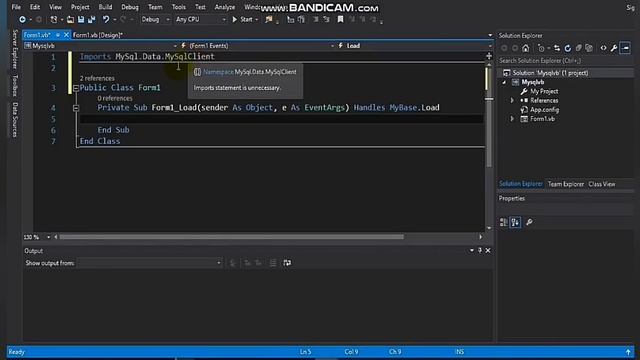Open the Team menu
This screenshot has height=360, width=640.
tap(155, 7)
